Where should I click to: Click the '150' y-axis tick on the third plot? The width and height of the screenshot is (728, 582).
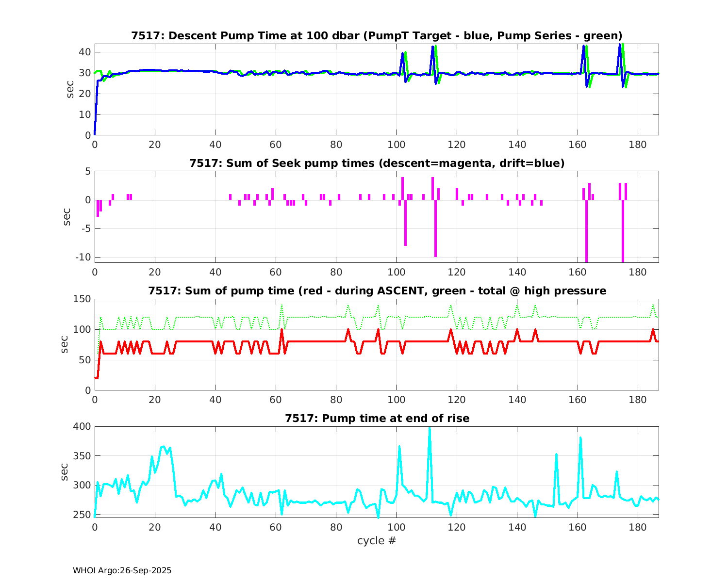click(x=81, y=299)
